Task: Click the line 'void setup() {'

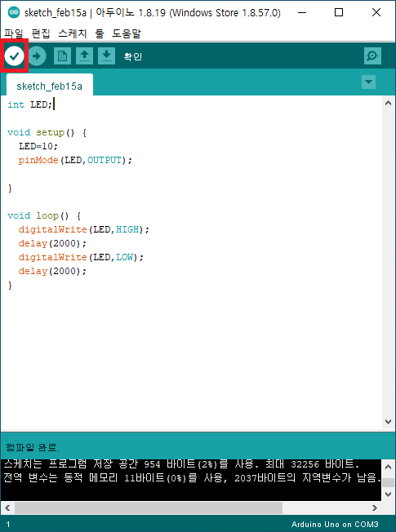Action: [47, 132]
